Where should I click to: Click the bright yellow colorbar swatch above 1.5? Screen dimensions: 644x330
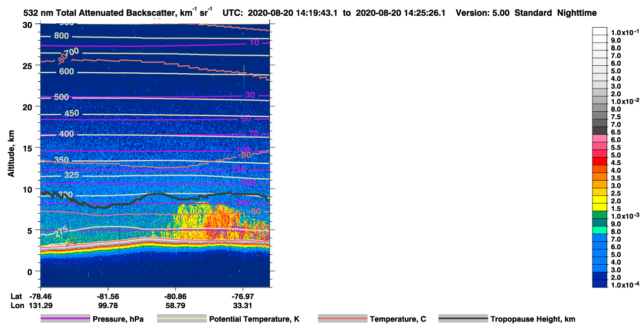tap(600, 207)
